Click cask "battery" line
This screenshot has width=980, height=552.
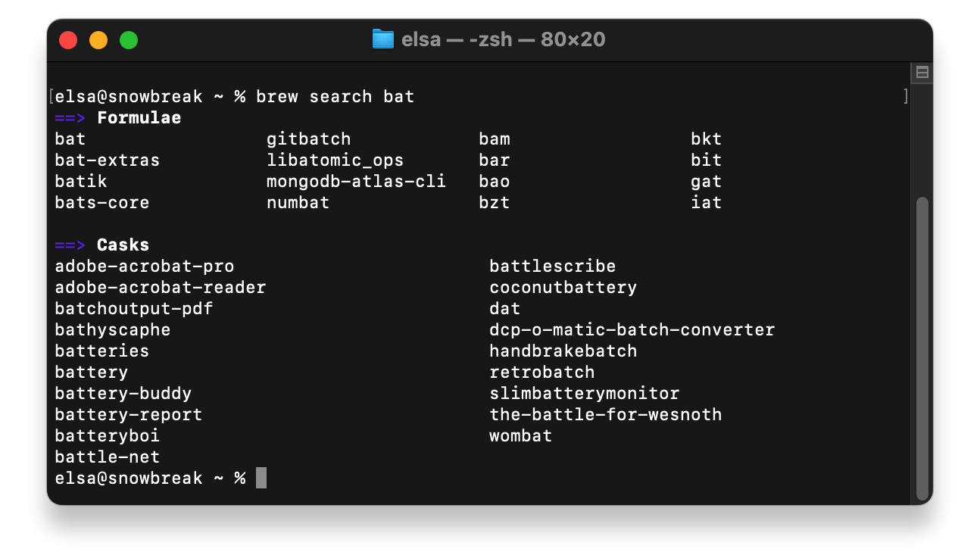(x=92, y=373)
